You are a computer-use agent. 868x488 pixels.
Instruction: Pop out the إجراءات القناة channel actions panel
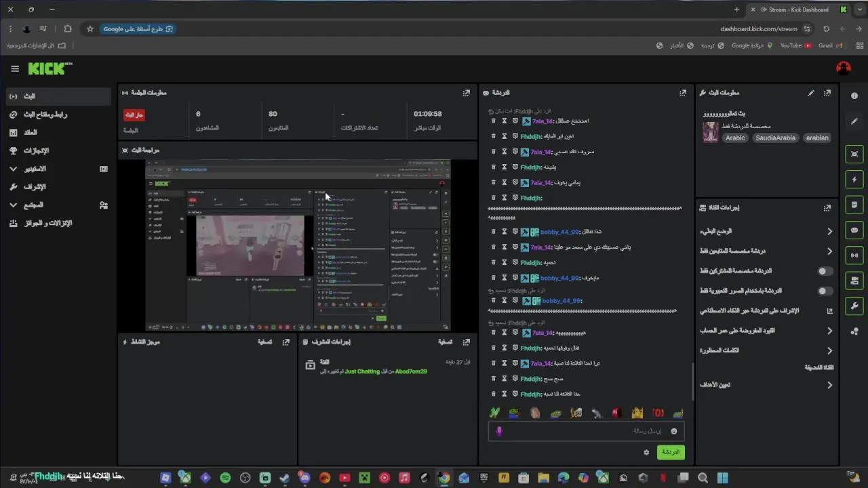click(827, 208)
